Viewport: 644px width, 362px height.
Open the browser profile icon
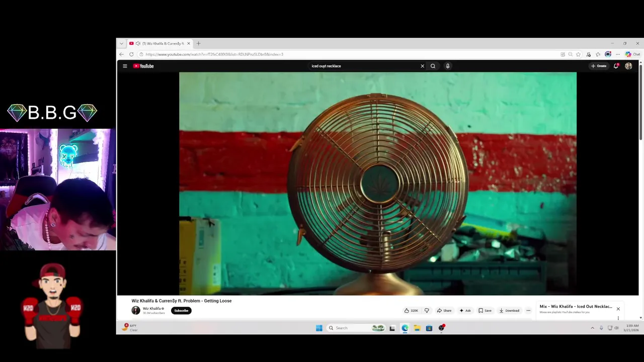[608, 54]
